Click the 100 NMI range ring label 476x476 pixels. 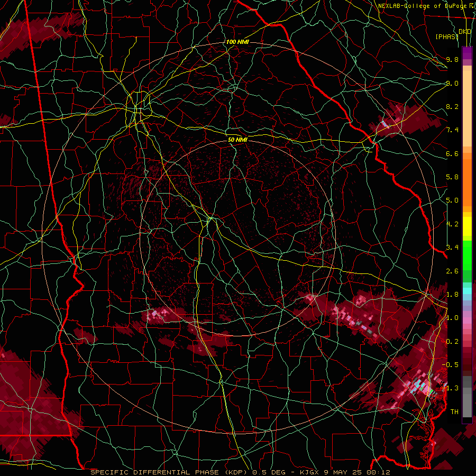(x=237, y=42)
